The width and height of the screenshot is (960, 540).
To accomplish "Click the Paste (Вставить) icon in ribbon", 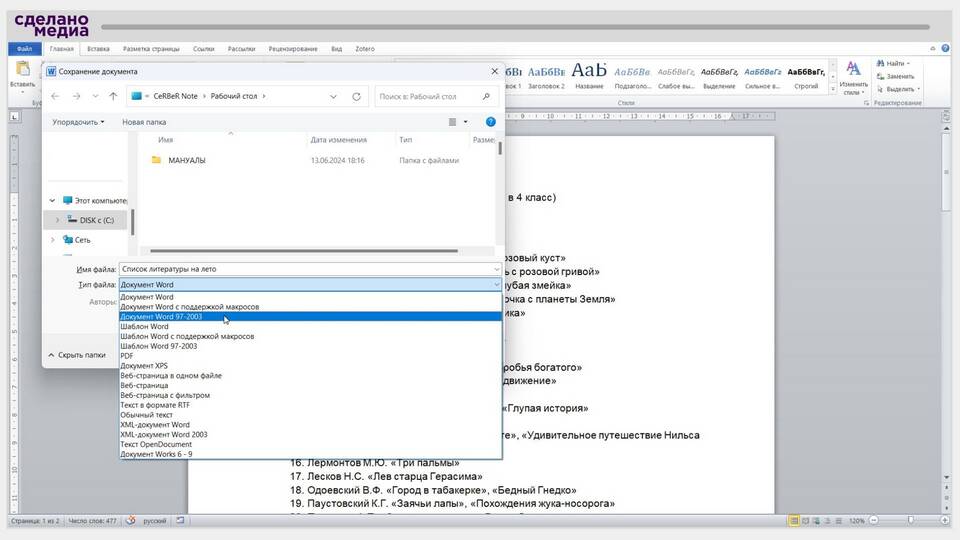I will (x=22, y=72).
